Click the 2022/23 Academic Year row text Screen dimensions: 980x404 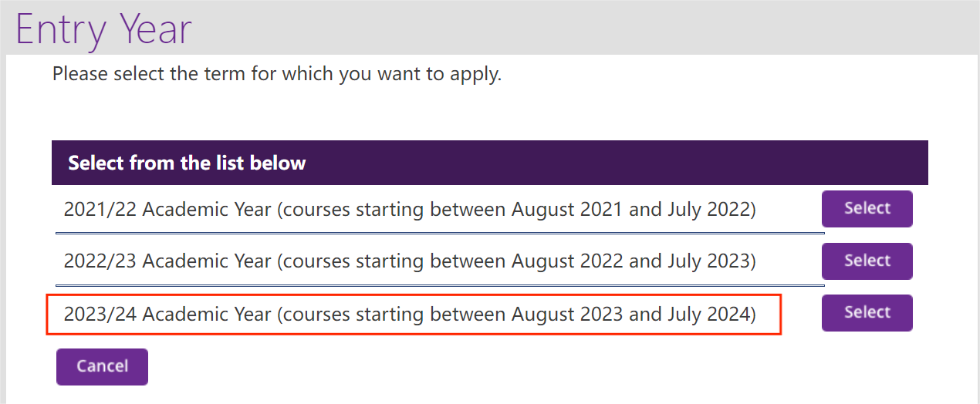point(409,261)
